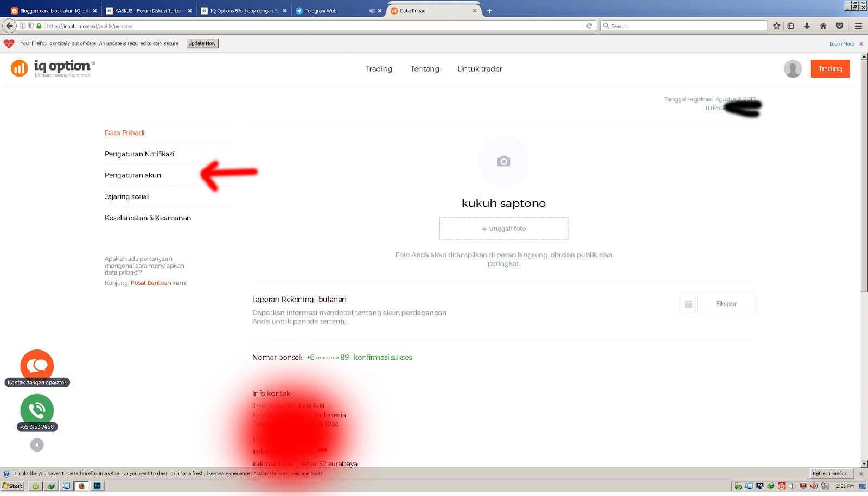Open the Pocket icon
Image resolution: width=868 pixels, height=496 pixels.
(x=839, y=26)
